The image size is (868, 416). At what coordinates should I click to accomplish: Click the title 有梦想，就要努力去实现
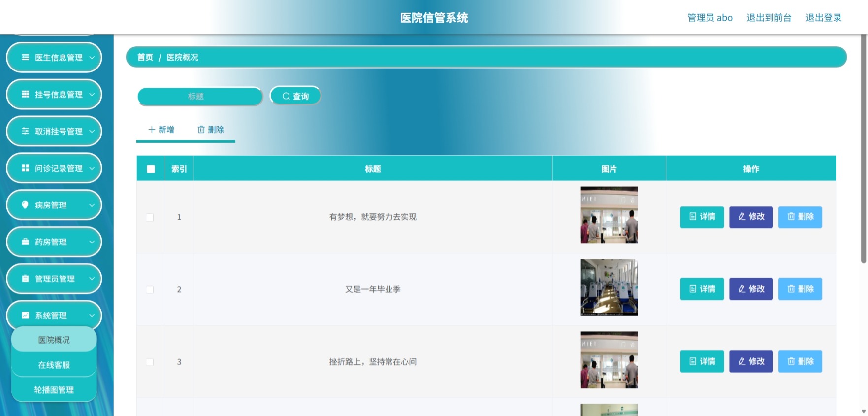click(x=373, y=217)
